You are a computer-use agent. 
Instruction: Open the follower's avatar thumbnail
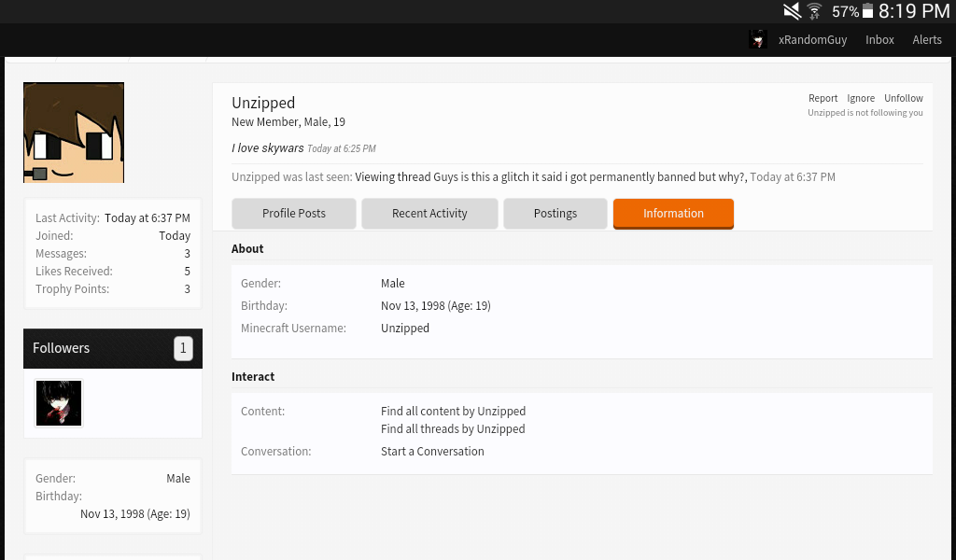pyautogui.click(x=59, y=403)
